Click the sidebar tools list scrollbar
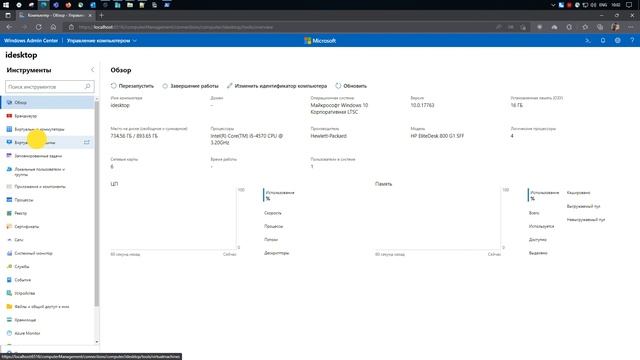Viewport: 640px width, 360px height. coord(97,203)
